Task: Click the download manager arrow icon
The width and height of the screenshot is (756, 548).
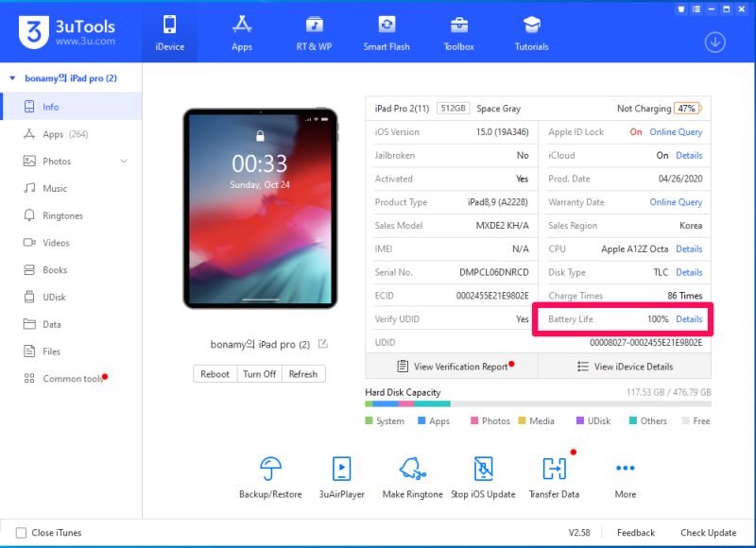Action: [x=714, y=43]
